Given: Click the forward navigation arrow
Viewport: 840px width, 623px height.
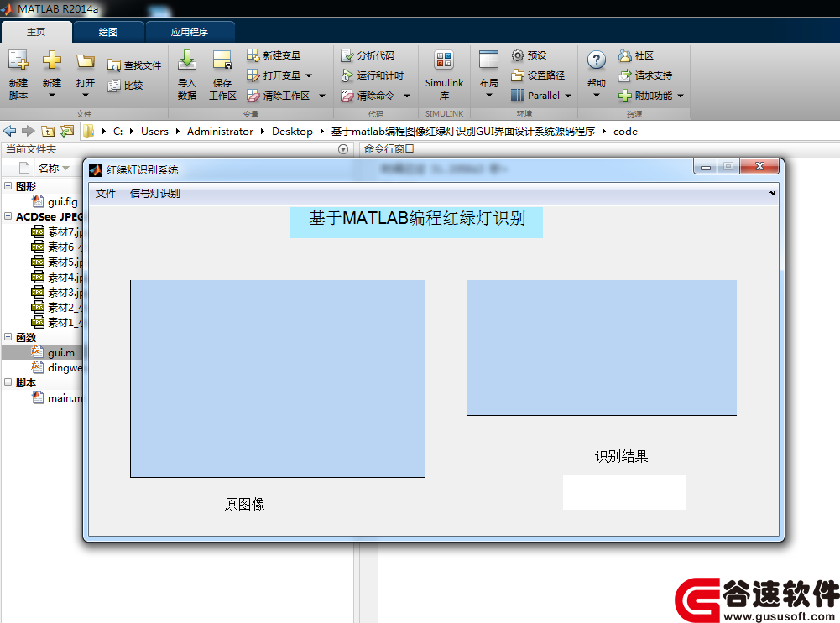Looking at the screenshot, I should click(x=29, y=131).
